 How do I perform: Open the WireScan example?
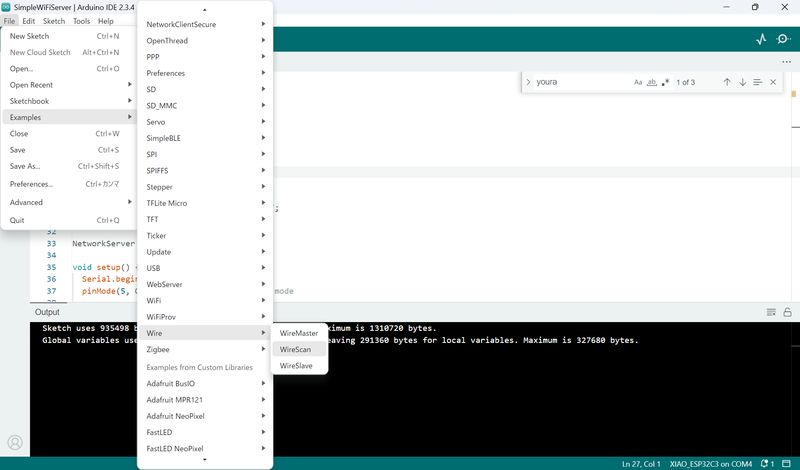coord(299,349)
